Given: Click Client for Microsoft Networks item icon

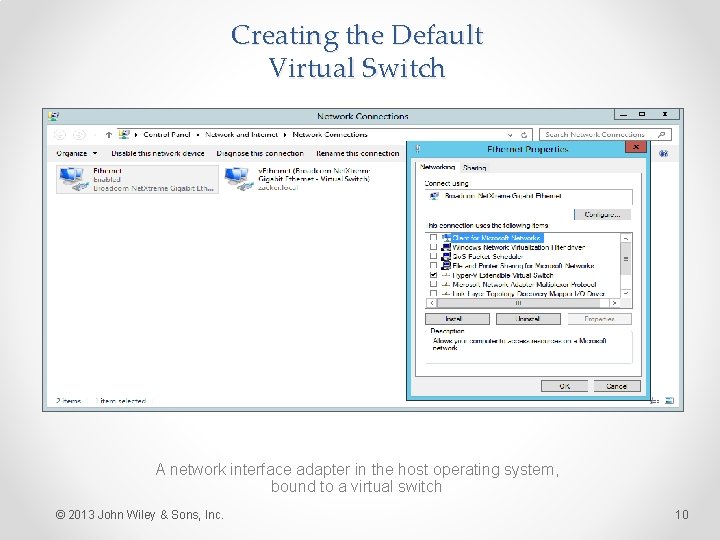Looking at the screenshot, I should pos(446,238).
